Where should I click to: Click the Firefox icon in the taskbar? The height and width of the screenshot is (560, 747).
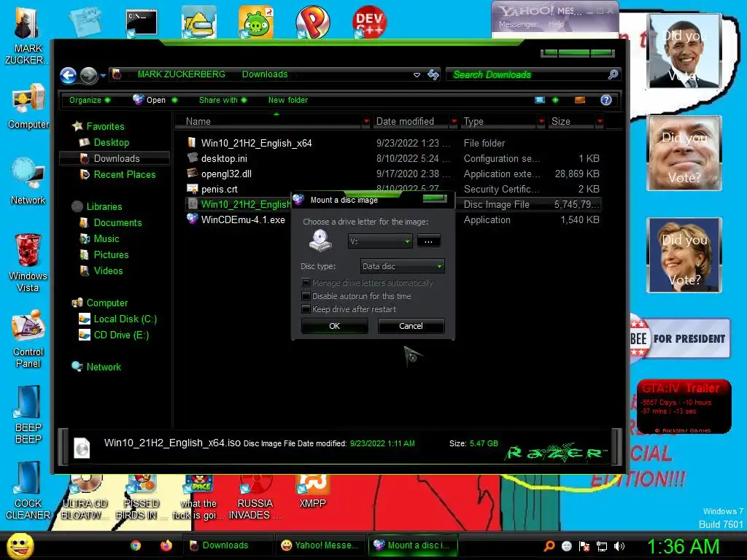pos(166,545)
